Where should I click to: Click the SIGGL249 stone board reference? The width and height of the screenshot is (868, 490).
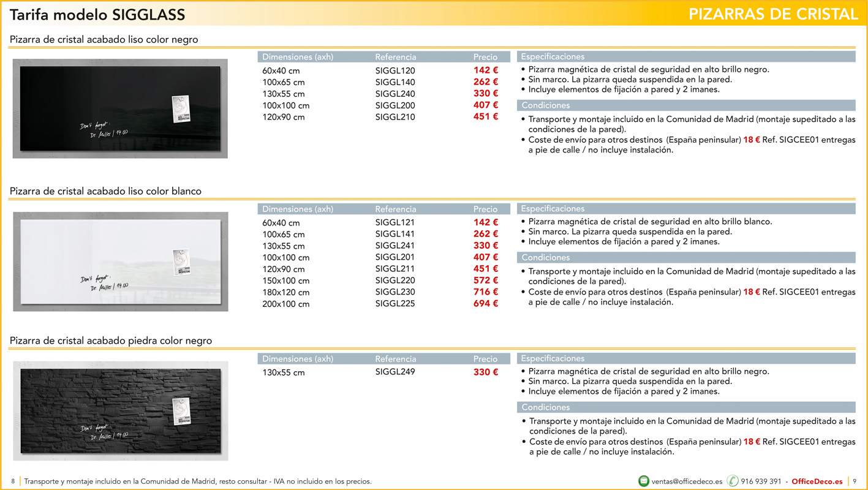[x=395, y=372]
